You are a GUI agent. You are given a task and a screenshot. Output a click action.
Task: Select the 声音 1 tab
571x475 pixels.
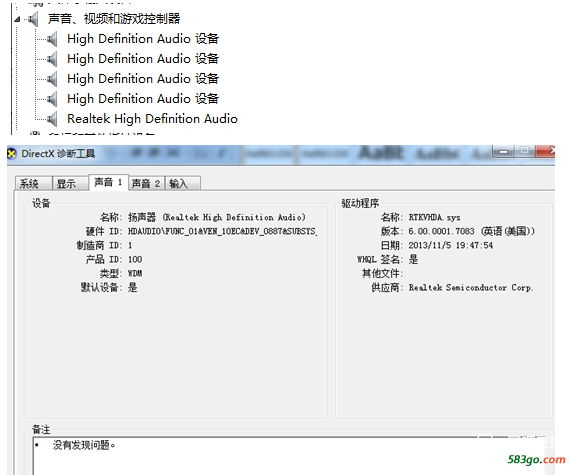pyautogui.click(x=108, y=182)
